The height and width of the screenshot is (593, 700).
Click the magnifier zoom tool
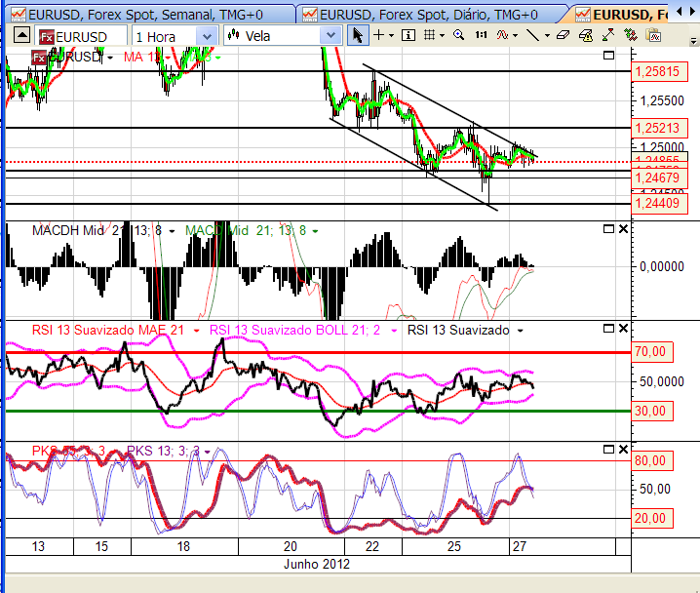click(458, 35)
